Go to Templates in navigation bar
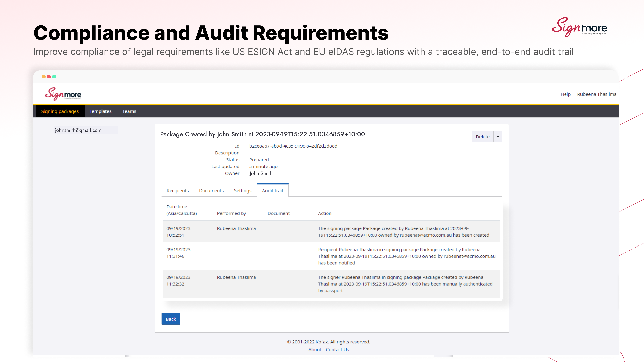The width and height of the screenshot is (644, 362). (x=100, y=111)
